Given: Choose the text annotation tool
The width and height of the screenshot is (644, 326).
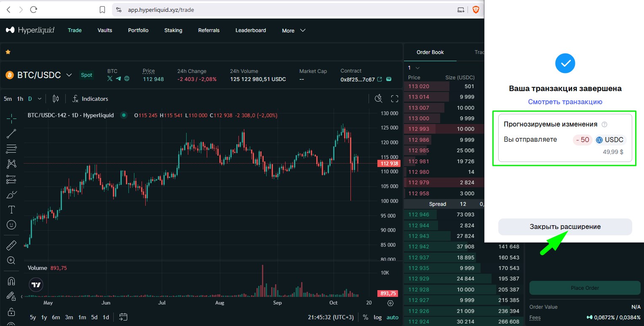Looking at the screenshot, I should pyautogui.click(x=11, y=210).
